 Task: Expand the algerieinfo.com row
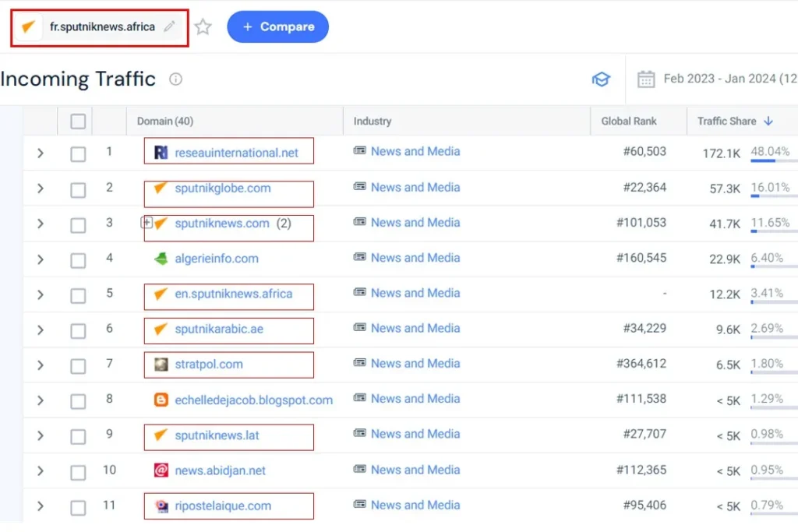click(41, 259)
